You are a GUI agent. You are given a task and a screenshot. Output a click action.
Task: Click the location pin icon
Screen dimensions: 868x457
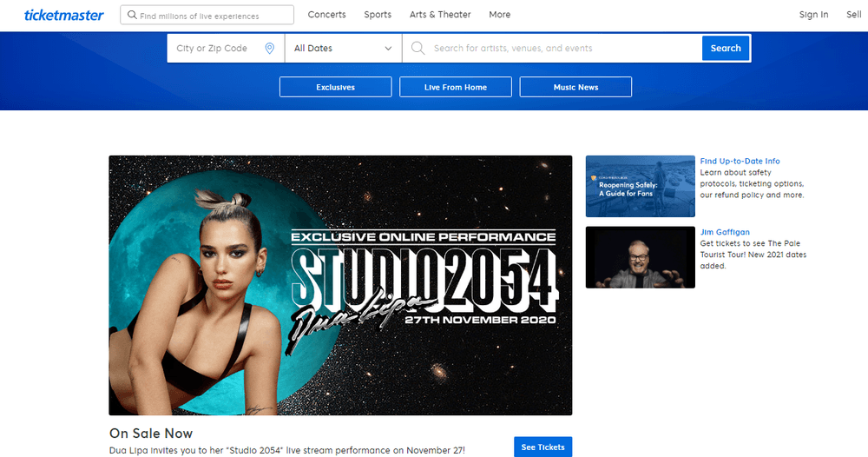270,48
